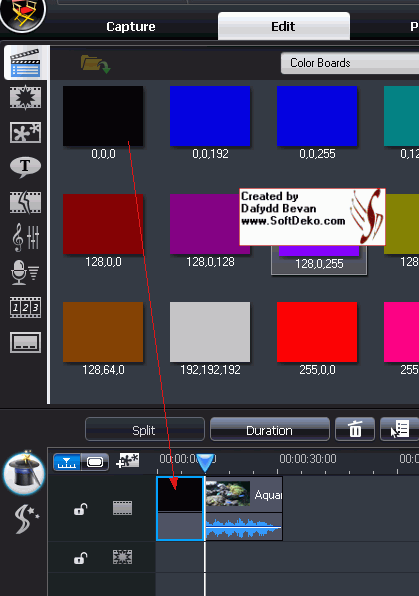This screenshot has height=596, width=419.
Task: Open the Title room speech bubble icon
Action: 25,167
